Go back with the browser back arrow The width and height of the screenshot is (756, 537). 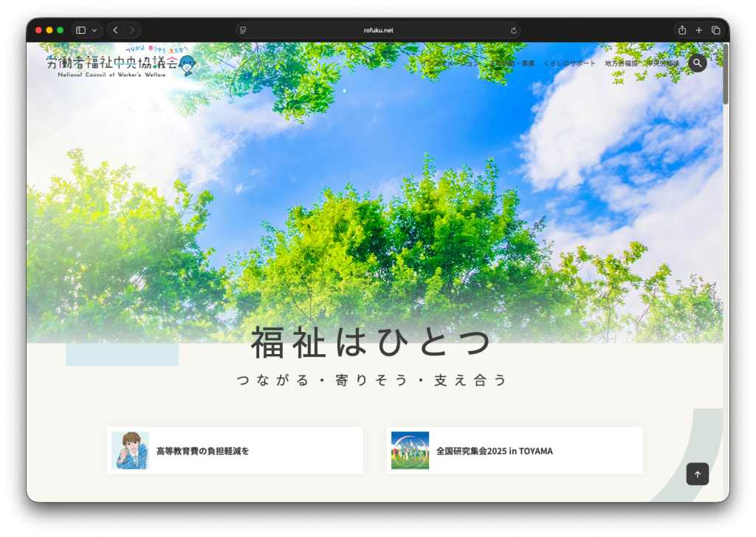[x=115, y=30]
